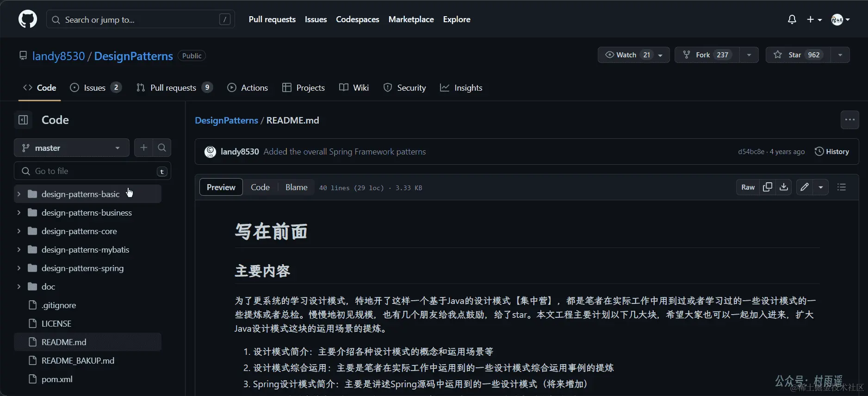Open the Insights tab
Image resolution: width=868 pixels, height=396 pixels.
coord(461,87)
